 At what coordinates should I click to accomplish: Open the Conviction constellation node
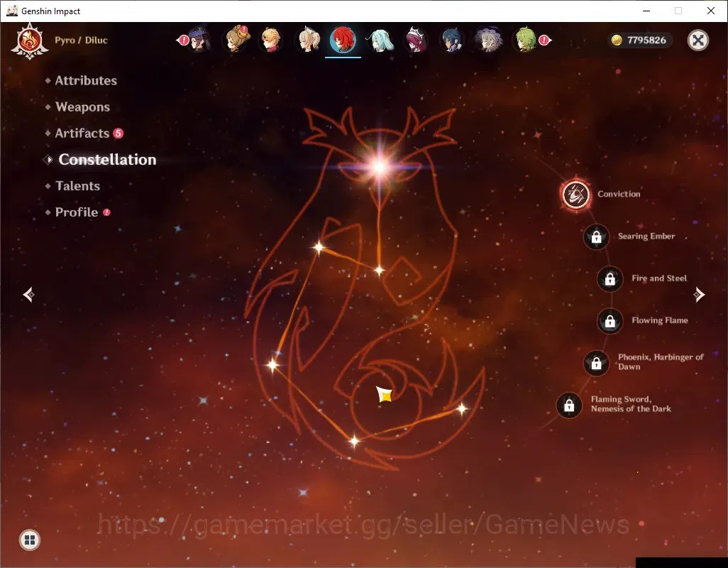click(576, 195)
